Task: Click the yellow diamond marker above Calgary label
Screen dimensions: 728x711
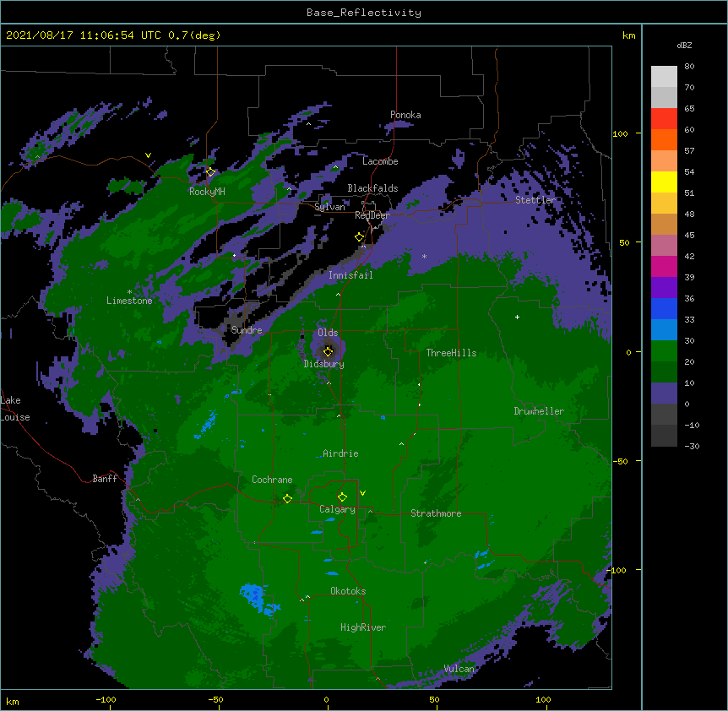Action: coord(342,497)
